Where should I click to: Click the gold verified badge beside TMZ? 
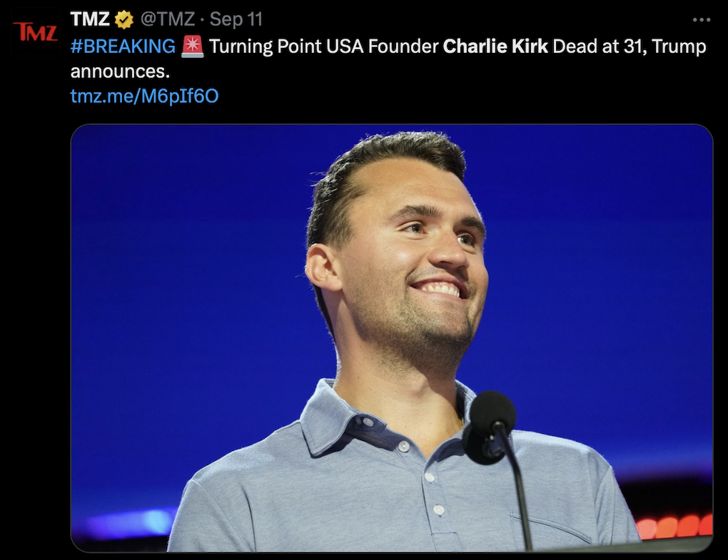124,19
